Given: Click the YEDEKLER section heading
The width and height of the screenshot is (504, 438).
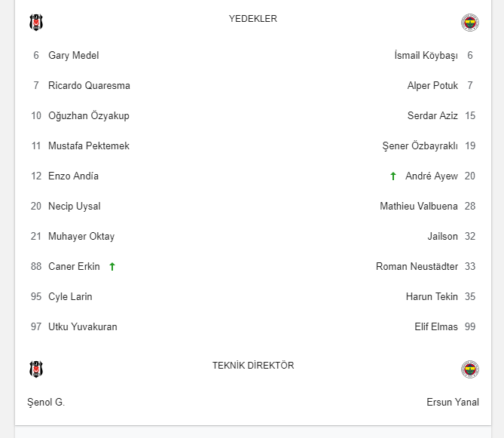Looking at the screenshot, I should [x=253, y=19].
